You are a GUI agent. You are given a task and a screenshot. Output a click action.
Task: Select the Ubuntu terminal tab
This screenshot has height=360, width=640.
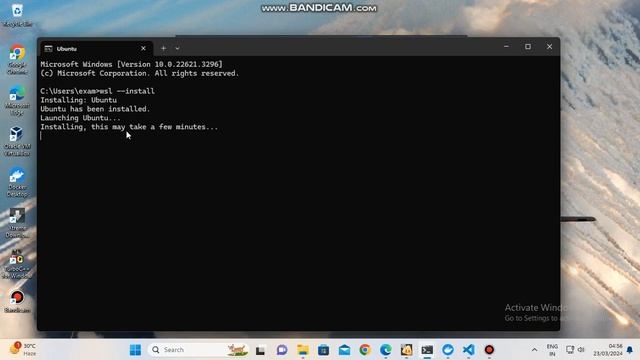pyautogui.click(x=96, y=49)
